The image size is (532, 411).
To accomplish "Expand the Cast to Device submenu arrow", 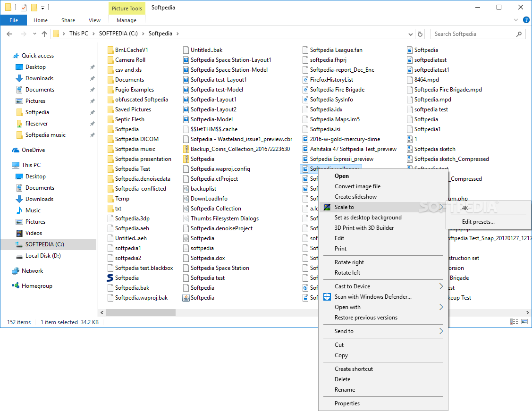I will (441, 286).
